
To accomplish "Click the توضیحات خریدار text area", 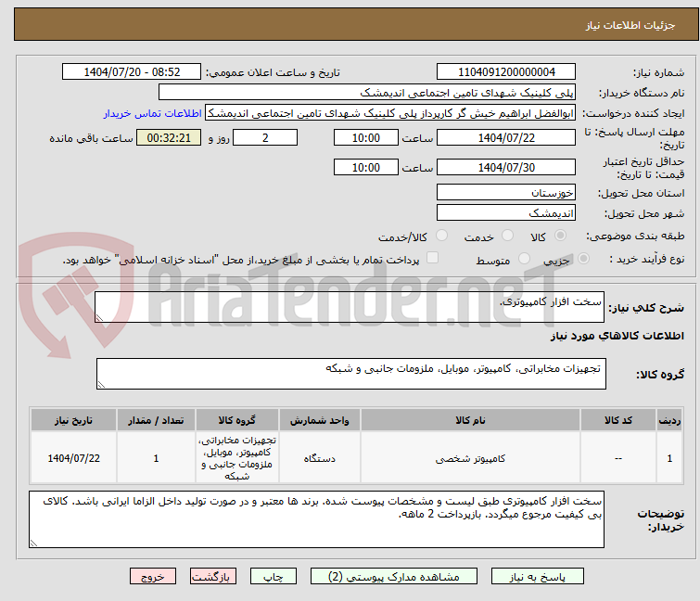I will (316, 519).
